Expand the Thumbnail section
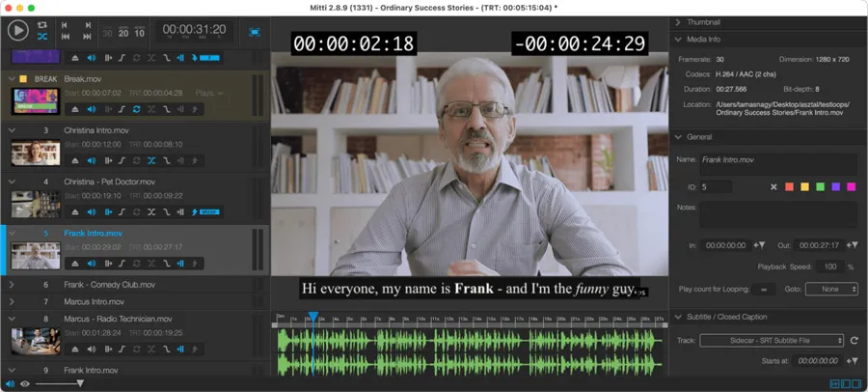 click(678, 21)
